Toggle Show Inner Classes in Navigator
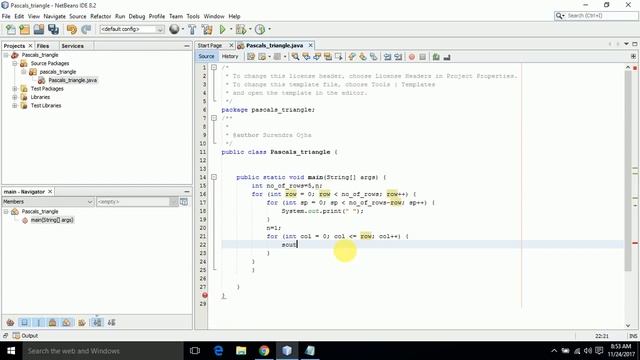This screenshot has width=640, height=360. coord(66,322)
